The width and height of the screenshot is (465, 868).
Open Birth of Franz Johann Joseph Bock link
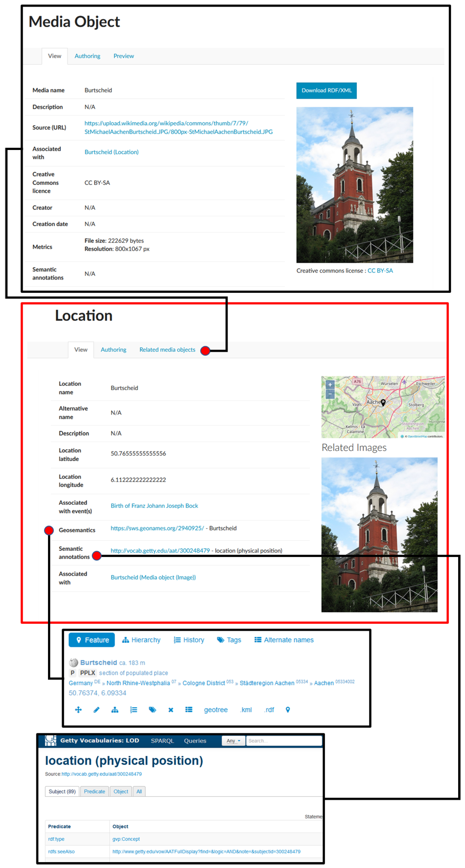pyautogui.click(x=154, y=506)
